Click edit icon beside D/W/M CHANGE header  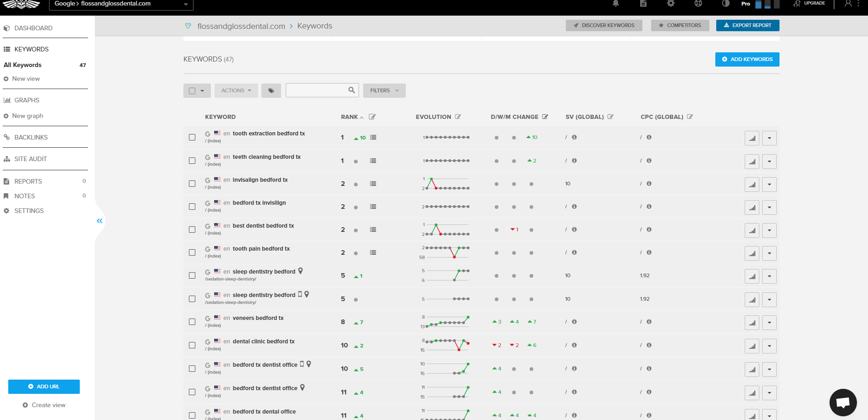[545, 117]
